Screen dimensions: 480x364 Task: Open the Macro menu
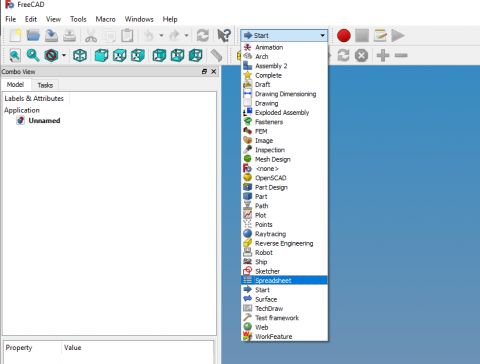click(x=105, y=19)
